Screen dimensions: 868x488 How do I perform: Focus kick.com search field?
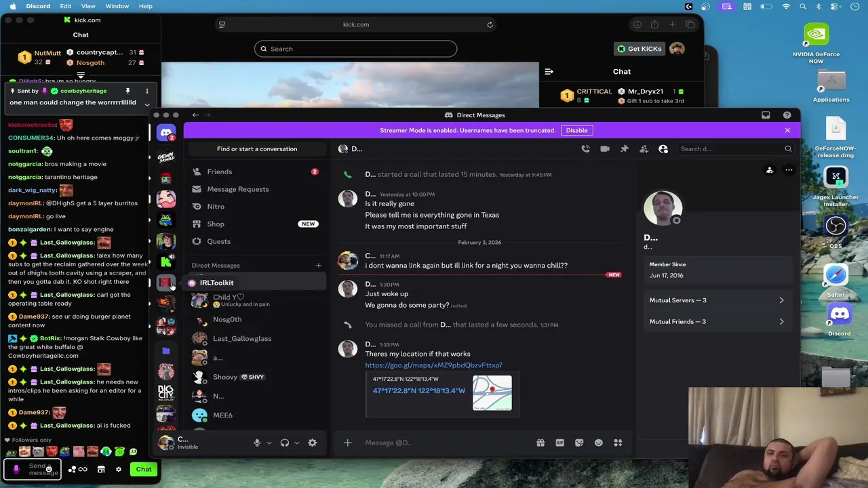[x=356, y=49]
